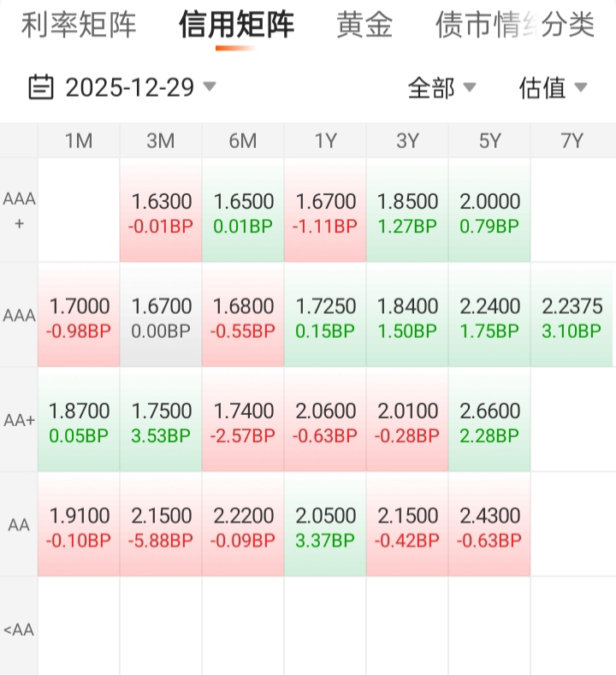The image size is (616, 675).
Task: Tap the AAA 7Y cell showing 2.2375
Action: click(x=572, y=317)
